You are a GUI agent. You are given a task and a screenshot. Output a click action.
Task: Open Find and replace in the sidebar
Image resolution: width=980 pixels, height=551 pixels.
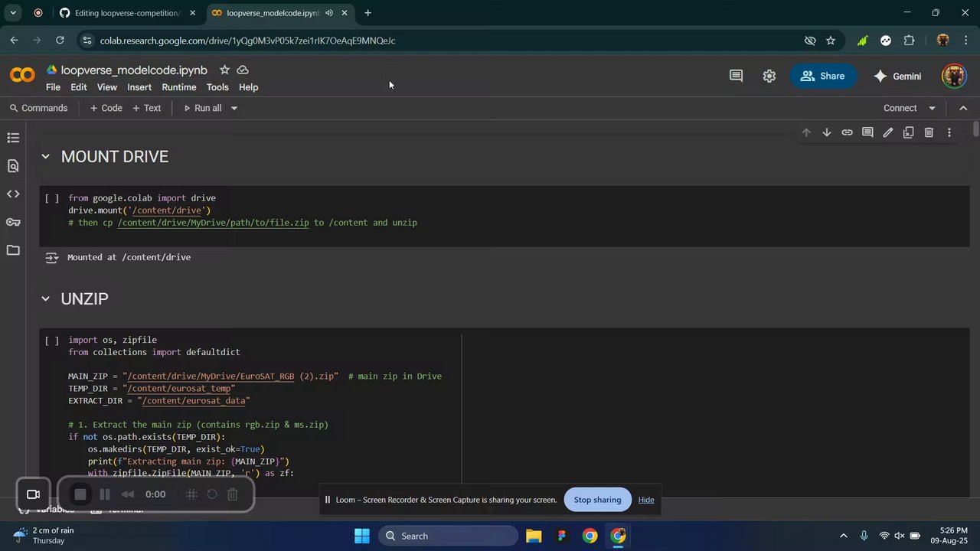coord(13,166)
